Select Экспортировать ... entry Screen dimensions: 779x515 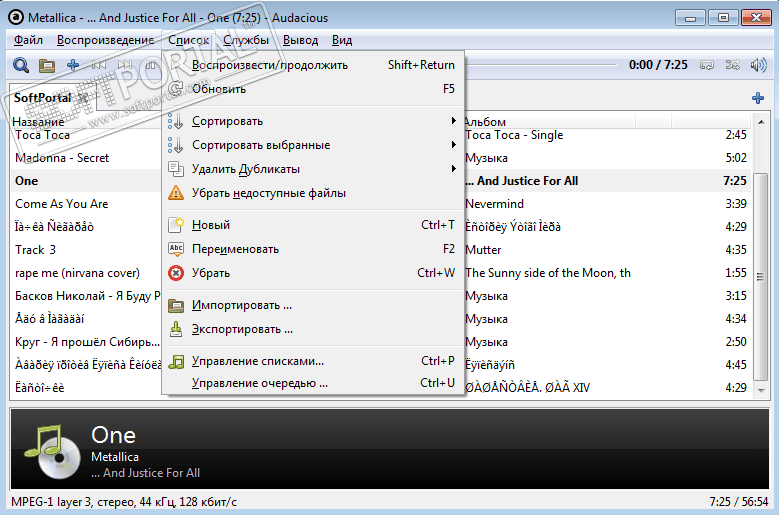313,329
